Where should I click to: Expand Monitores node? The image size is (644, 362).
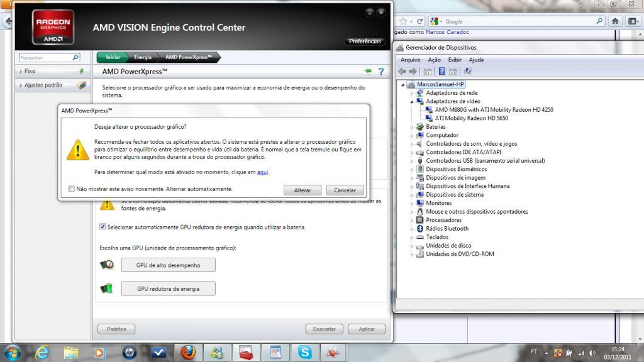pyautogui.click(x=411, y=204)
